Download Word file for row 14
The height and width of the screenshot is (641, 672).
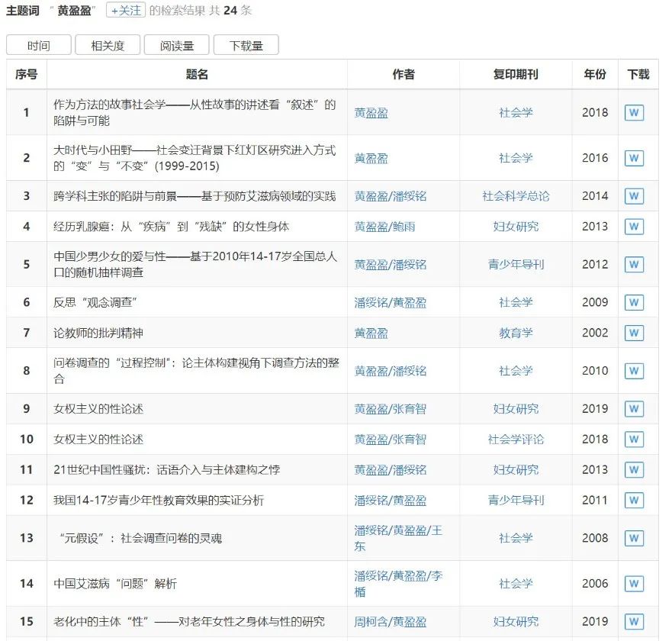point(634,584)
